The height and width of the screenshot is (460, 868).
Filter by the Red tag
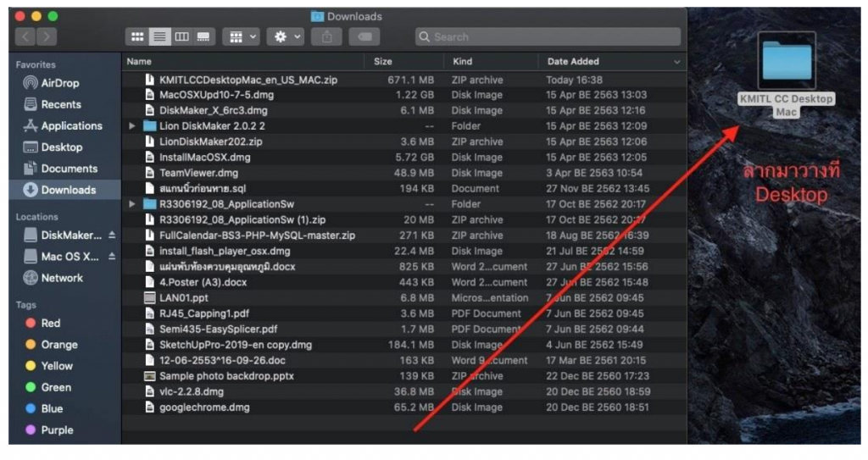click(x=50, y=323)
